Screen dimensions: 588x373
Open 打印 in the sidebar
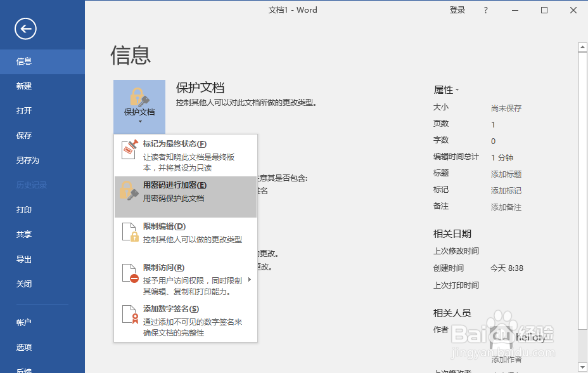42,210
